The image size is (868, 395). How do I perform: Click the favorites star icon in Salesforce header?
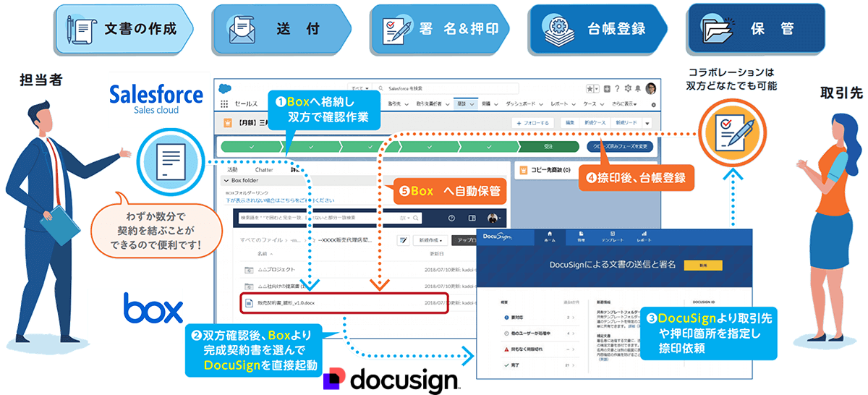[x=590, y=89]
